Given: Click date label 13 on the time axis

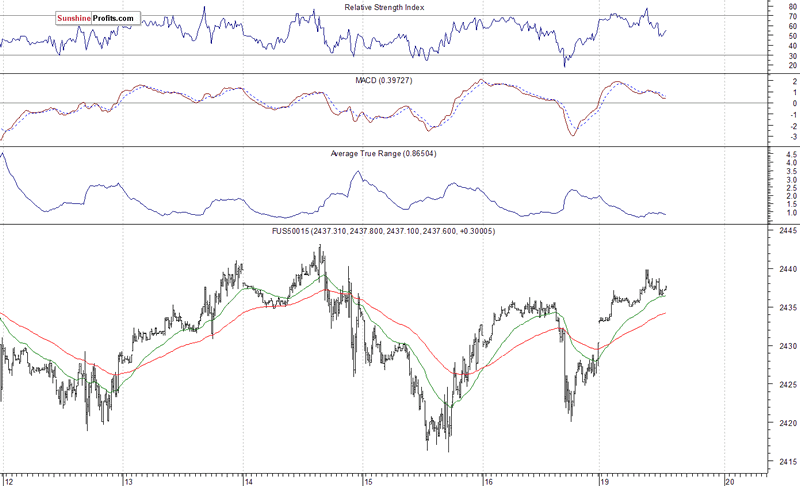Looking at the screenshot, I should (x=129, y=481).
